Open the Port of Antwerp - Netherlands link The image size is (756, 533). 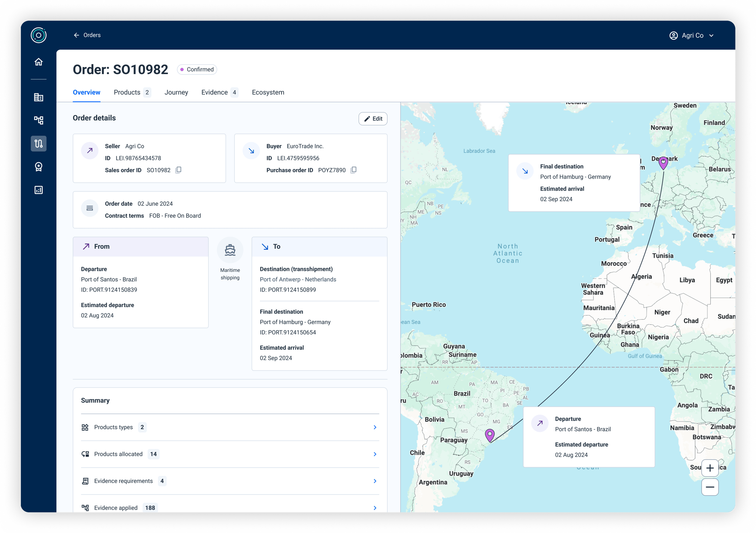tap(298, 280)
